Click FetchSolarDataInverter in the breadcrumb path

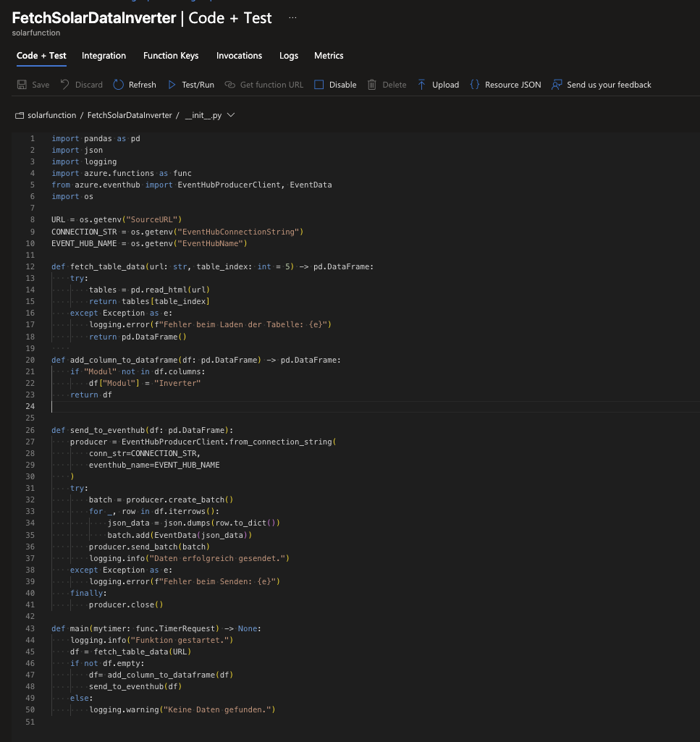[130, 116]
